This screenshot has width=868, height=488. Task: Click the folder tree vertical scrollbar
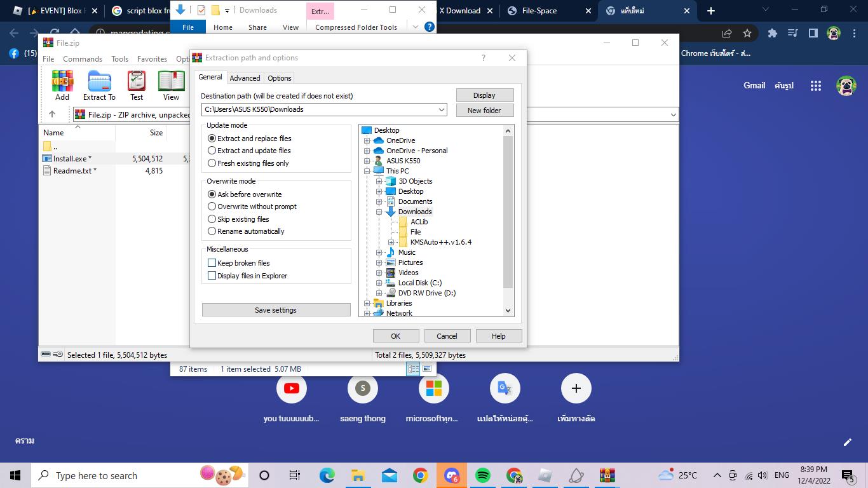click(508, 210)
